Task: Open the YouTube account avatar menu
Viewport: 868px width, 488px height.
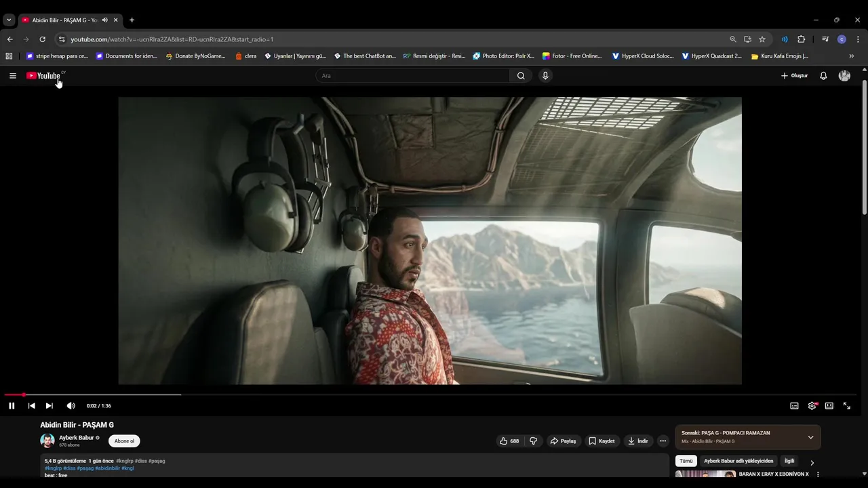Action: [x=844, y=76]
